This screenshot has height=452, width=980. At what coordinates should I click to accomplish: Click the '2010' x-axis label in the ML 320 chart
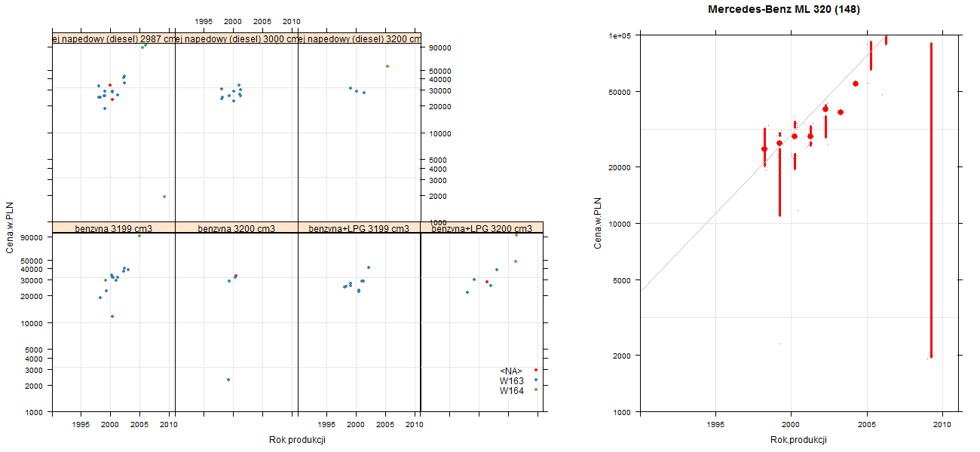[942, 425]
